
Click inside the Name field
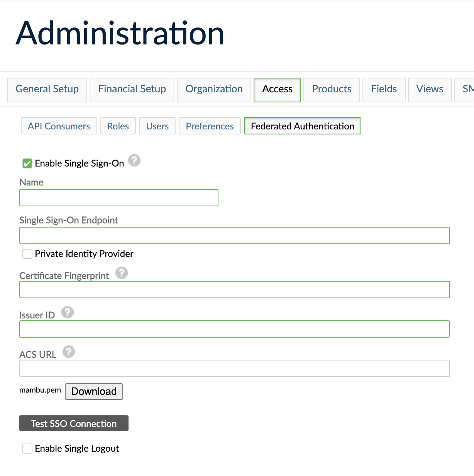coord(118,197)
